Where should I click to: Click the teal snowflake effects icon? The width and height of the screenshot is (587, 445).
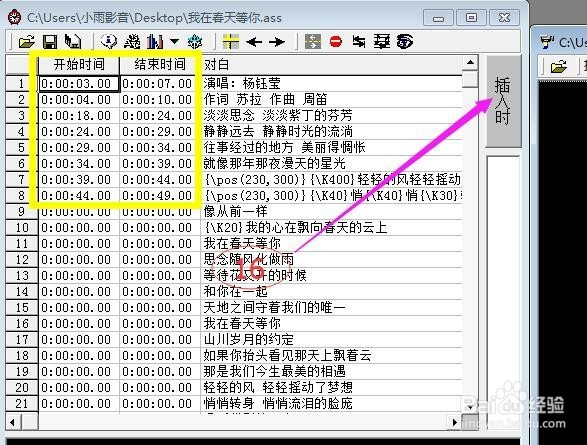point(195,42)
